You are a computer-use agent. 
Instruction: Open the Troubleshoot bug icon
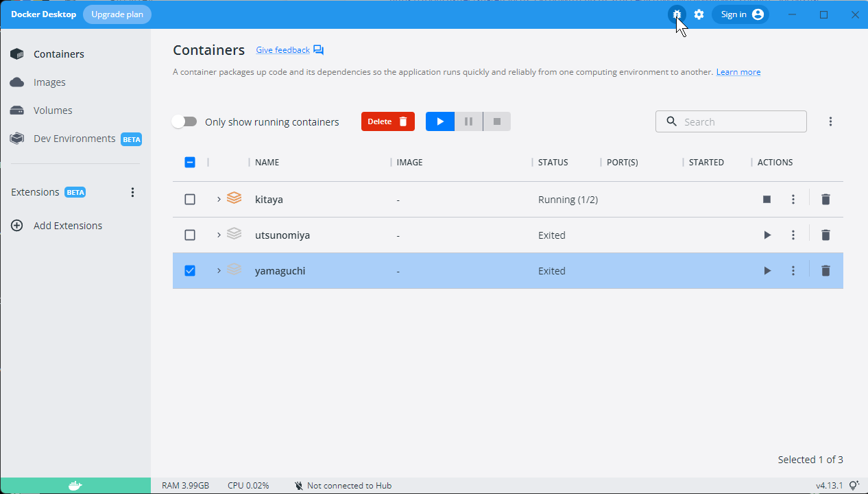(x=677, y=14)
